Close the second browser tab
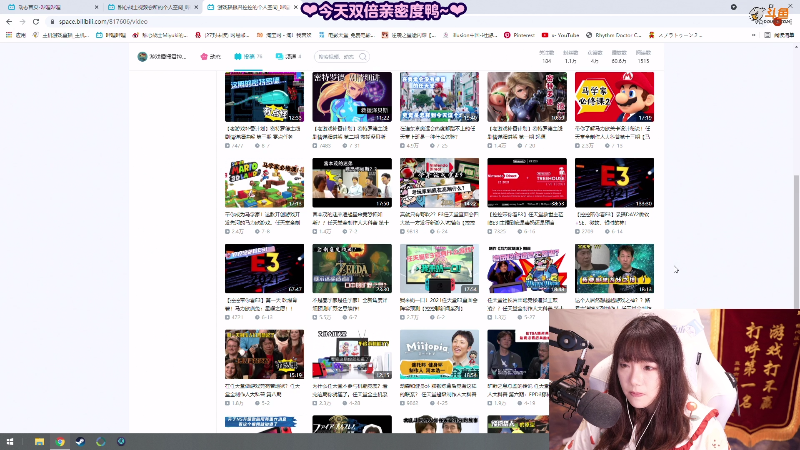The image size is (800, 450). point(196,7)
